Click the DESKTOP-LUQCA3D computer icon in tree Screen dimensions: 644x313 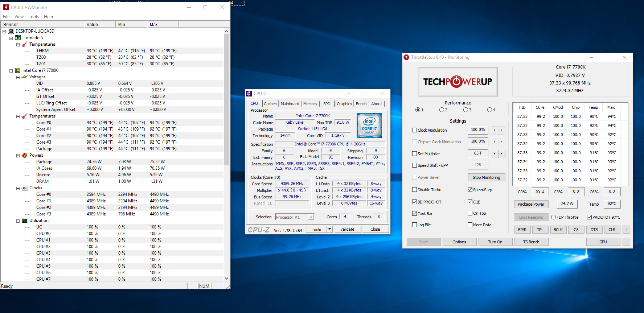(x=11, y=31)
